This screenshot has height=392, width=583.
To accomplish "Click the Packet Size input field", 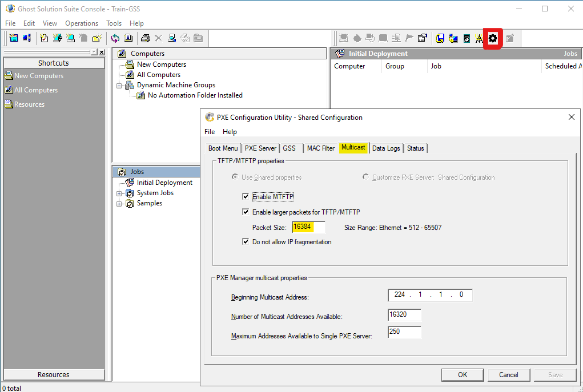I will 308,227.
